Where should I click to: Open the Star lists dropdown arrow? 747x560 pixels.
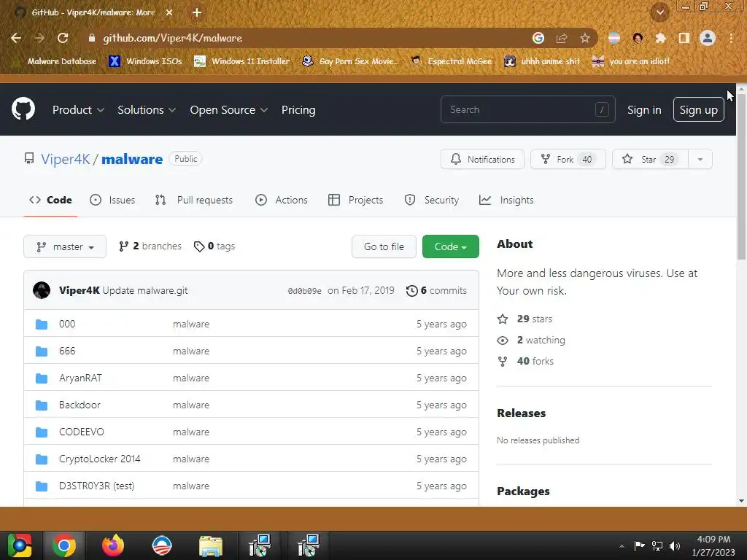(x=700, y=159)
